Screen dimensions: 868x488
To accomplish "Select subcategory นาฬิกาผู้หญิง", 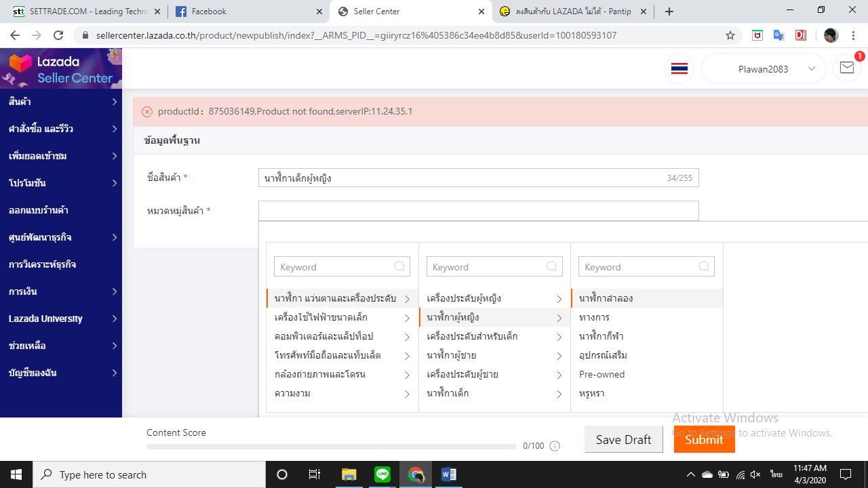I will 494,317.
